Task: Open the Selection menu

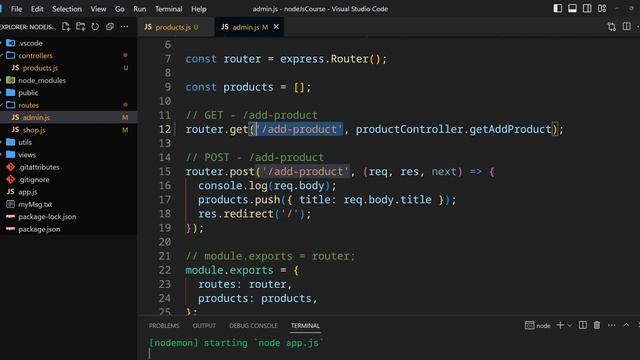Action: click(67, 9)
